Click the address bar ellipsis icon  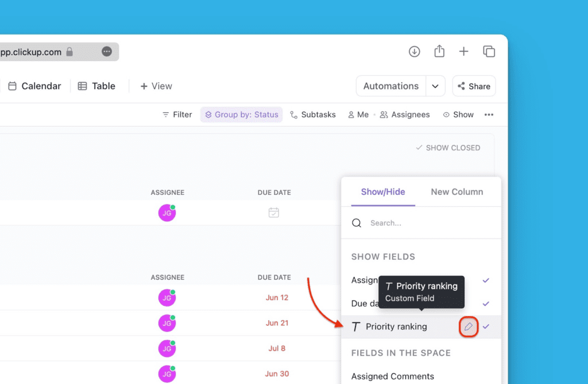coord(107,52)
